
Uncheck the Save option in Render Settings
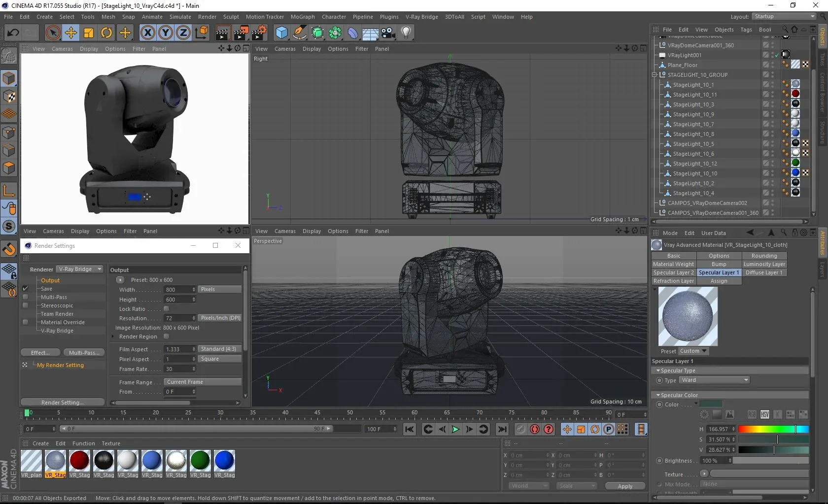pos(26,289)
